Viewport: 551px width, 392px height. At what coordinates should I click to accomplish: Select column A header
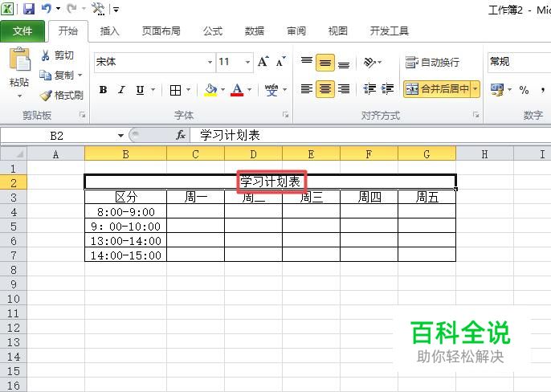[55, 154]
